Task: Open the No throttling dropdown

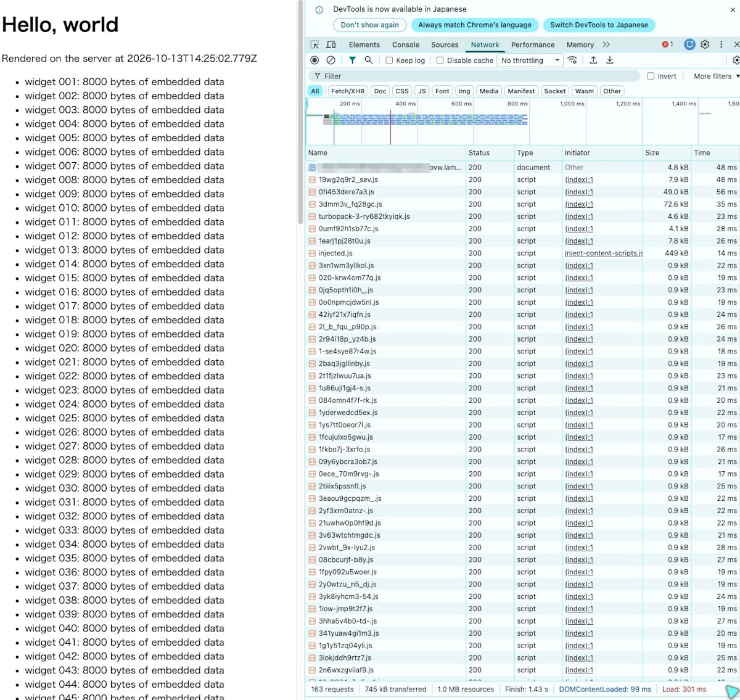Action: (530, 60)
